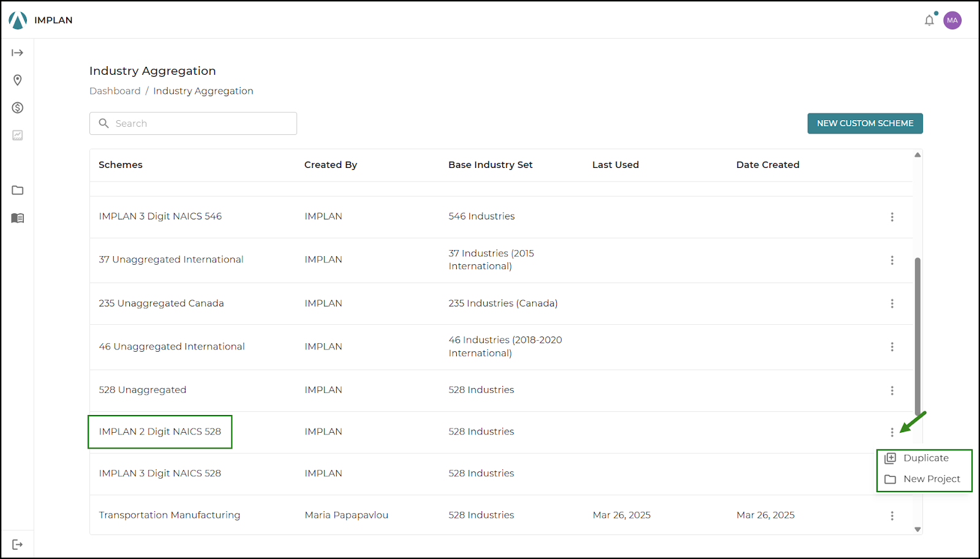Click 235 Industries (Canada) cell
This screenshot has height=559, width=980.
[503, 303]
